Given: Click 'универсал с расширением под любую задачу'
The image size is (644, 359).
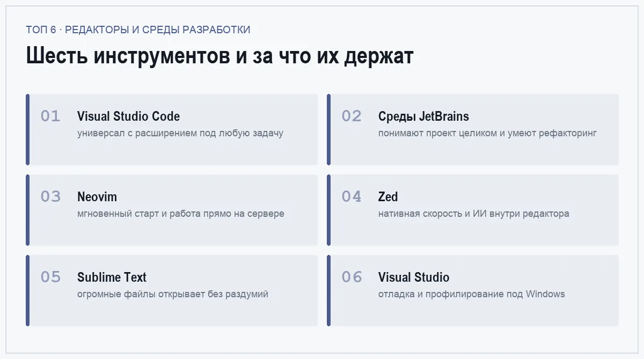Looking at the screenshot, I should pos(180,133).
